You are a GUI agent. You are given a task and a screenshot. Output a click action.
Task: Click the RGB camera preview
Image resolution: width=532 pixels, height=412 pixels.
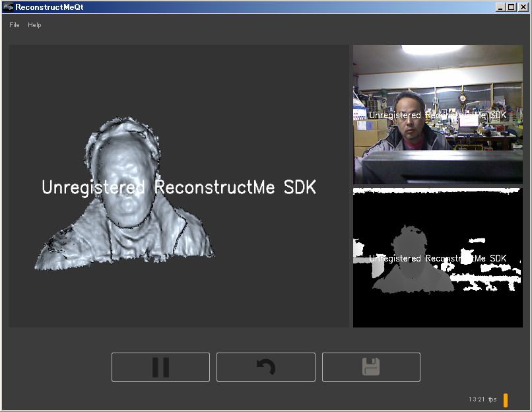(438, 114)
